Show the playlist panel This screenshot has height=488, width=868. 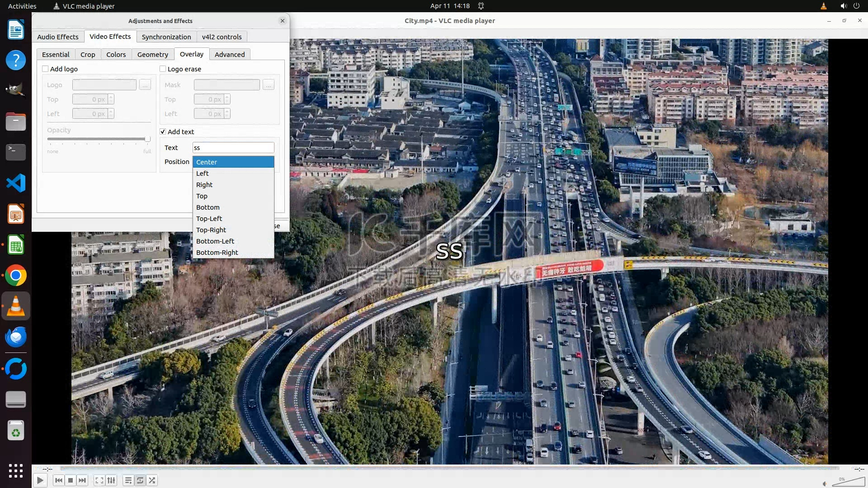(x=128, y=480)
